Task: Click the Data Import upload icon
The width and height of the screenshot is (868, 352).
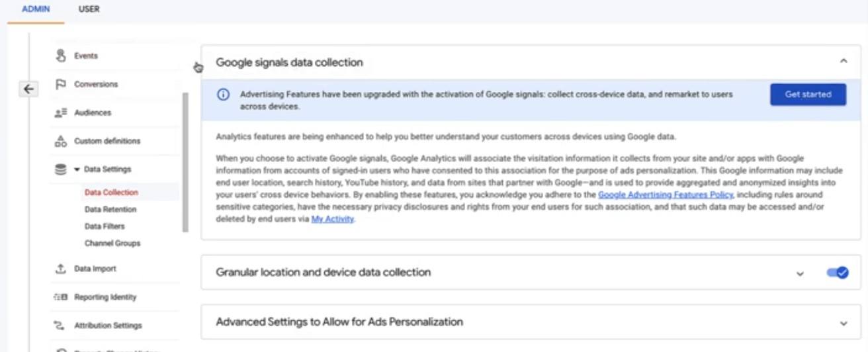Action: pyautogui.click(x=61, y=269)
